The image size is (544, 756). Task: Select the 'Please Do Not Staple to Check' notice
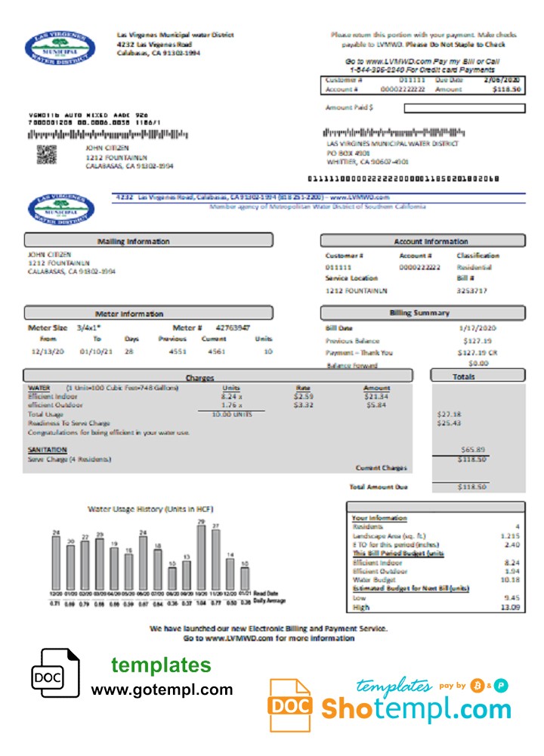click(456, 45)
